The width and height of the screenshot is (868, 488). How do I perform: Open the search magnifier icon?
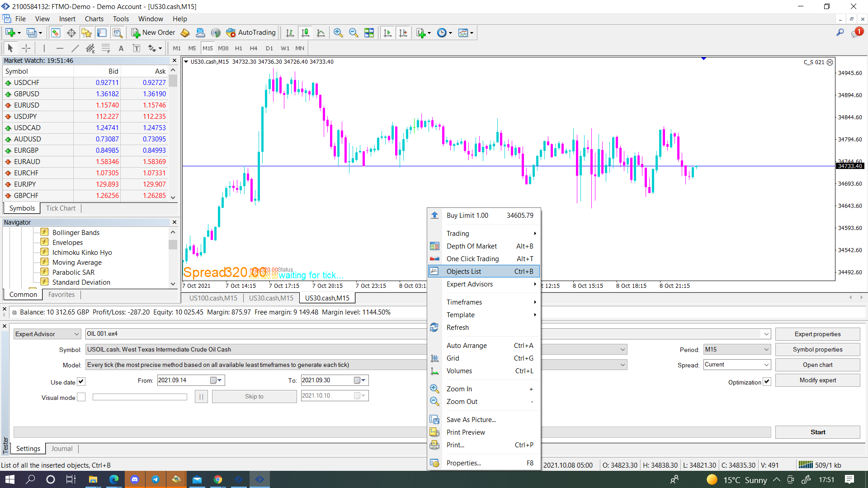coord(840,33)
